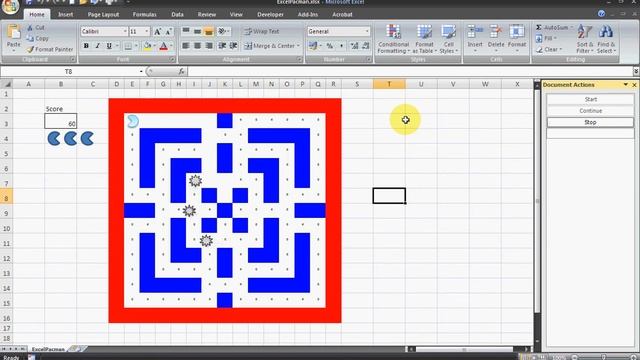Screen dimensions: 640x360
Task: Toggle Middle Align
Action: 197,31
